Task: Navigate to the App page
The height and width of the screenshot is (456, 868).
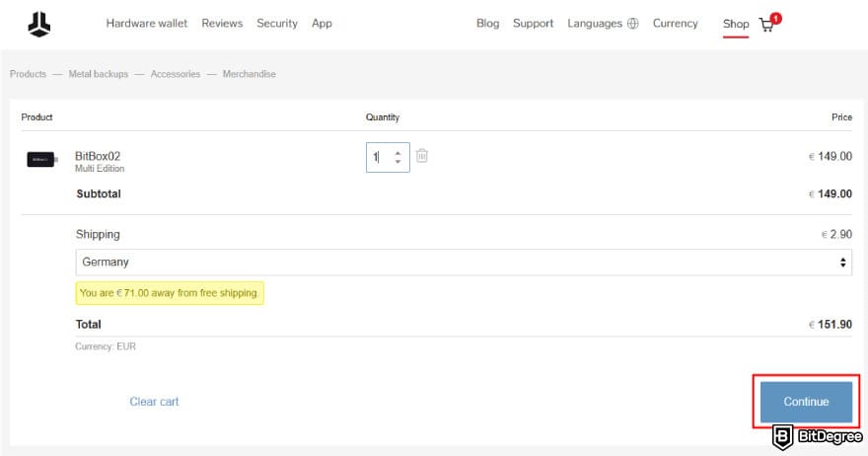Action: (322, 24)
